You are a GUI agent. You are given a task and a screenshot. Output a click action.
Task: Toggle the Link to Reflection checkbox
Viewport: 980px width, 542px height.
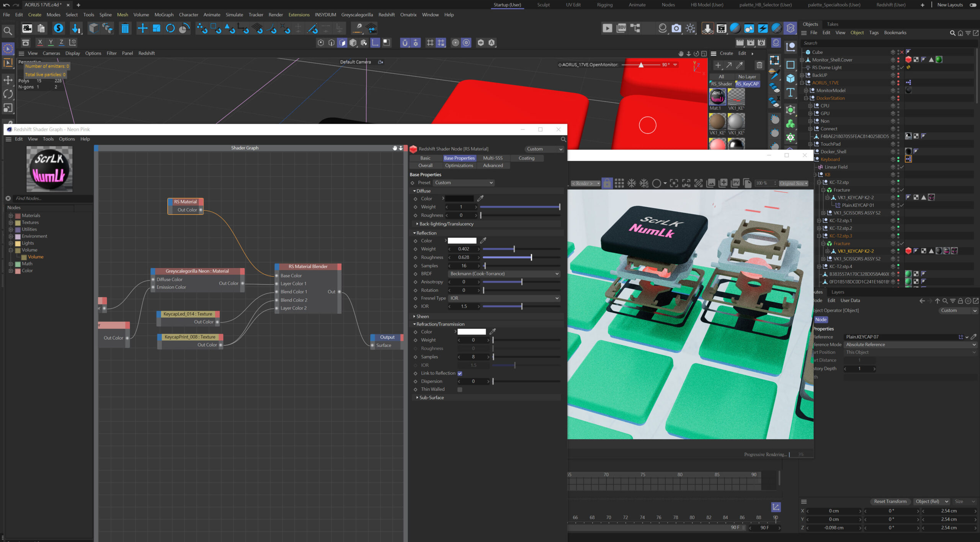click(460, 373)
